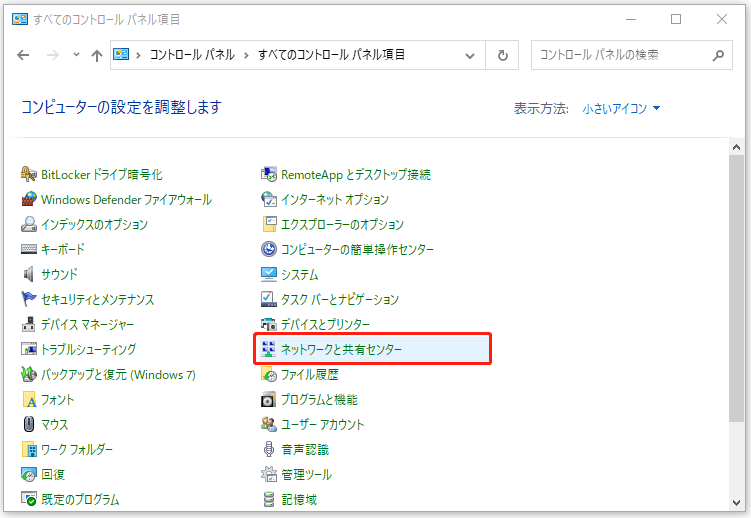Click the ユーザー アカウント icon

pyautogui.click(x=269, y=424)
